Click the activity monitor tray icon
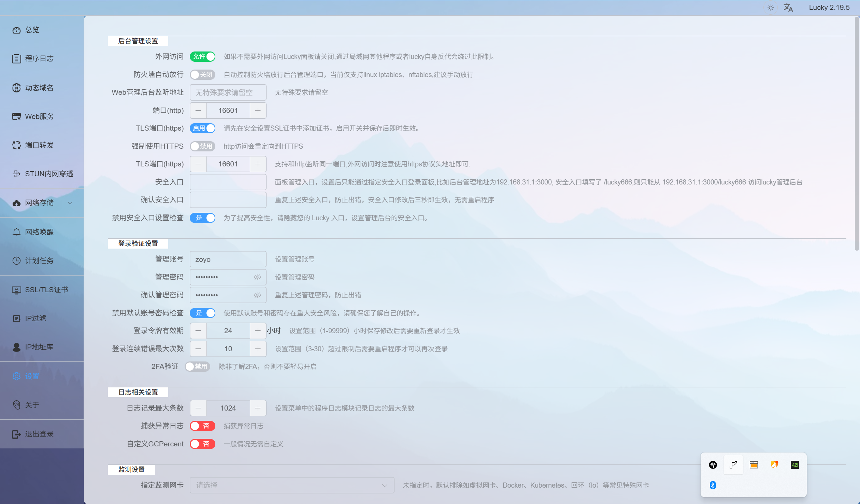The image size is (860, 504). [713, 465]
